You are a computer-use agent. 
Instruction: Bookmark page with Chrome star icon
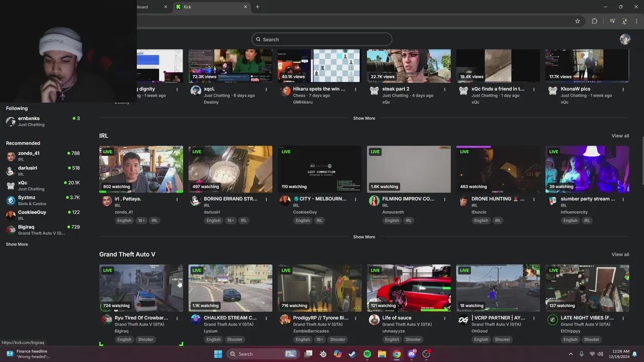point(578,21)
